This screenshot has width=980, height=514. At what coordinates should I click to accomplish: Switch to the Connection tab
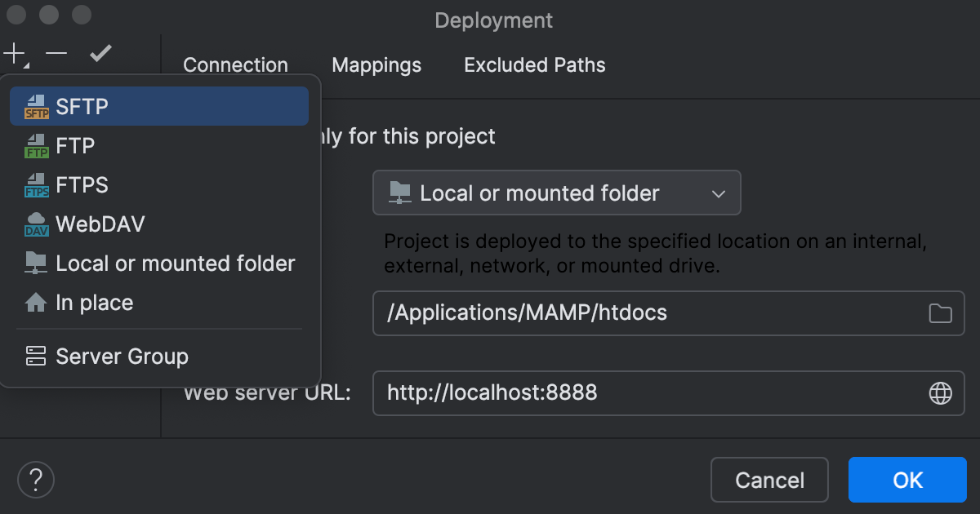click(x=235, y=64)
